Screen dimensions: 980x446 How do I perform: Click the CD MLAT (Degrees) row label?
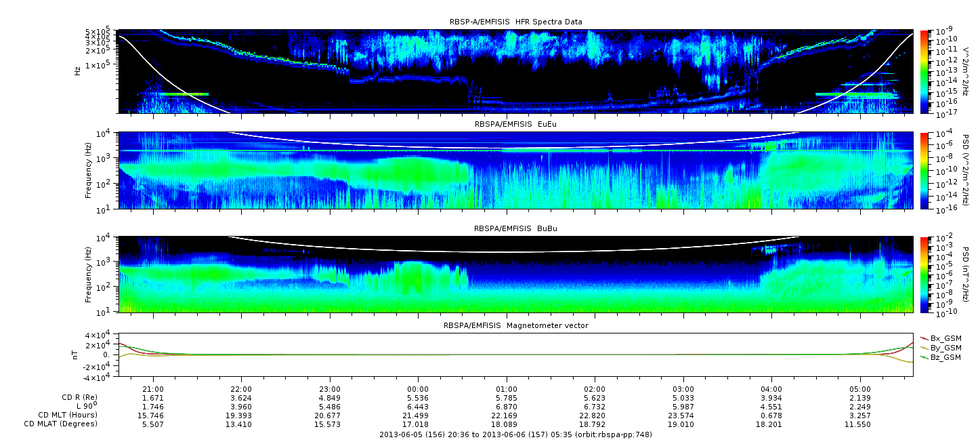[x=62, y=424]
